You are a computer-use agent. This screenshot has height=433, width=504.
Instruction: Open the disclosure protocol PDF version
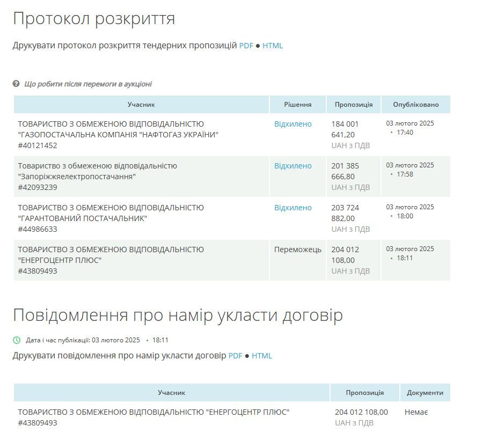click(x=246, y=46)
